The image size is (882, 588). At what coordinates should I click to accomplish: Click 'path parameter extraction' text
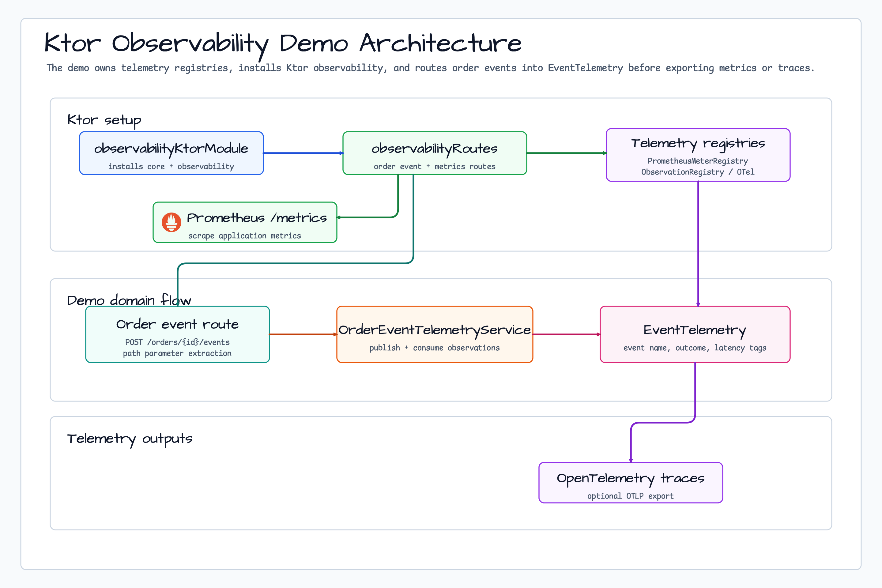[x=177, y=354]
